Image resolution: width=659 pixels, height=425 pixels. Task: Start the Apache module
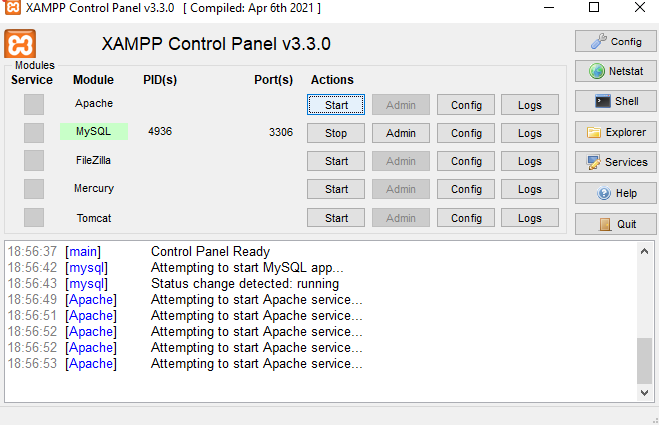(336, 105)
